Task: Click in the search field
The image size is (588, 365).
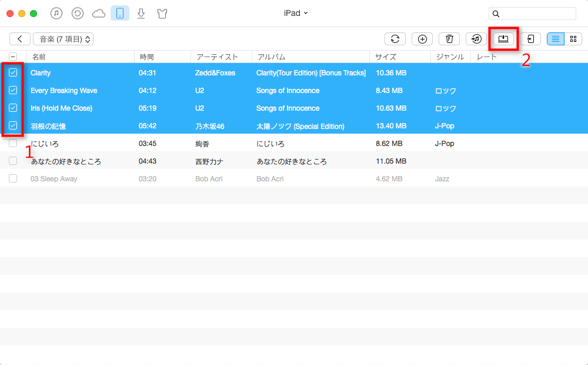Action: click(x=532, y=14)
